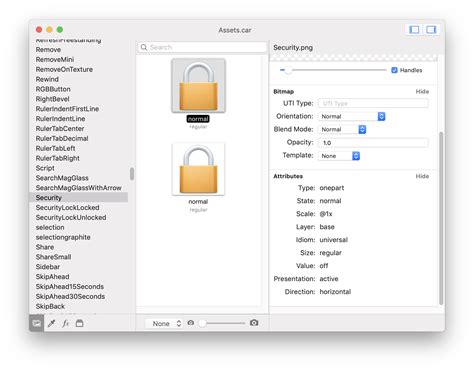Select SkipAhead15Seconds in the list
Screen dimensions: 474x370
click(70, 287)
